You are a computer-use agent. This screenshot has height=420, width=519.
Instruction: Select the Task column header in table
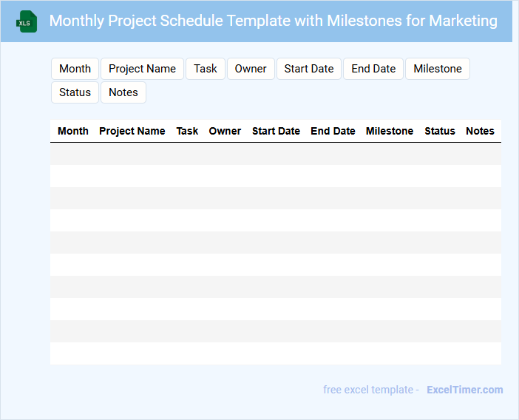(x=187, y=131)
